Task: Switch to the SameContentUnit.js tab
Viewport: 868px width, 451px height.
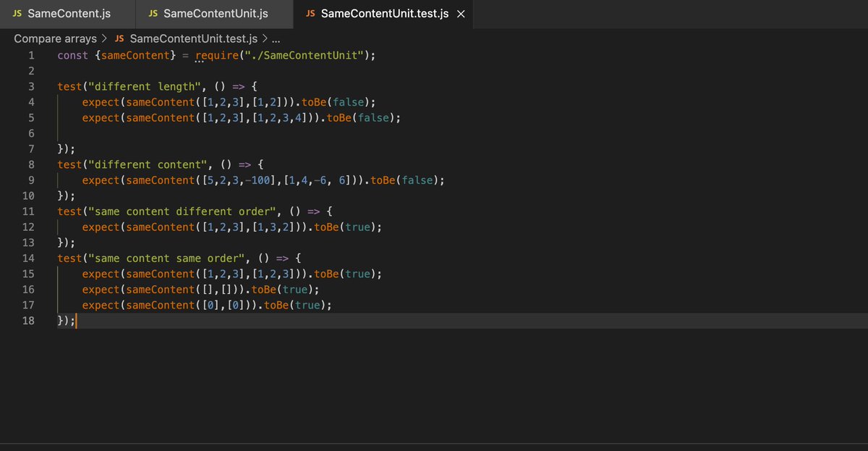Action: (x=215, y=14)
